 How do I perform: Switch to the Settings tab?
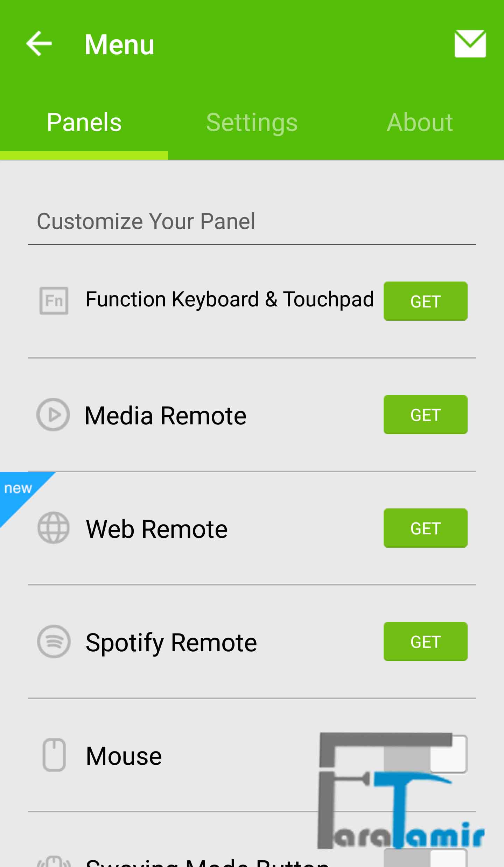[252, 122]
